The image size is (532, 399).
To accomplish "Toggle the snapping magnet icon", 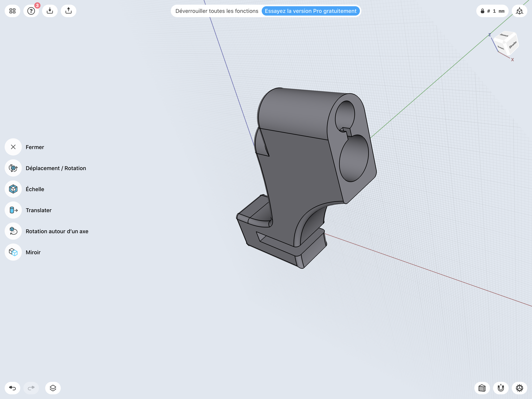I will tap(501, 388).
